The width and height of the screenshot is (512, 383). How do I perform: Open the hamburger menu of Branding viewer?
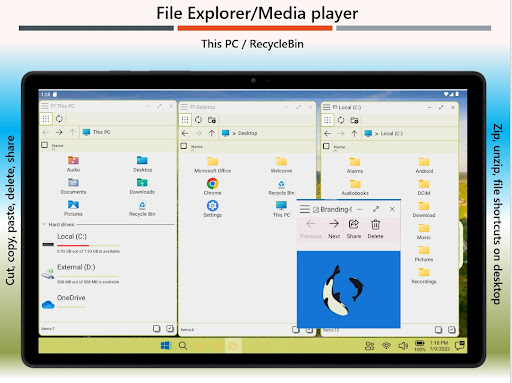[305, 209]
